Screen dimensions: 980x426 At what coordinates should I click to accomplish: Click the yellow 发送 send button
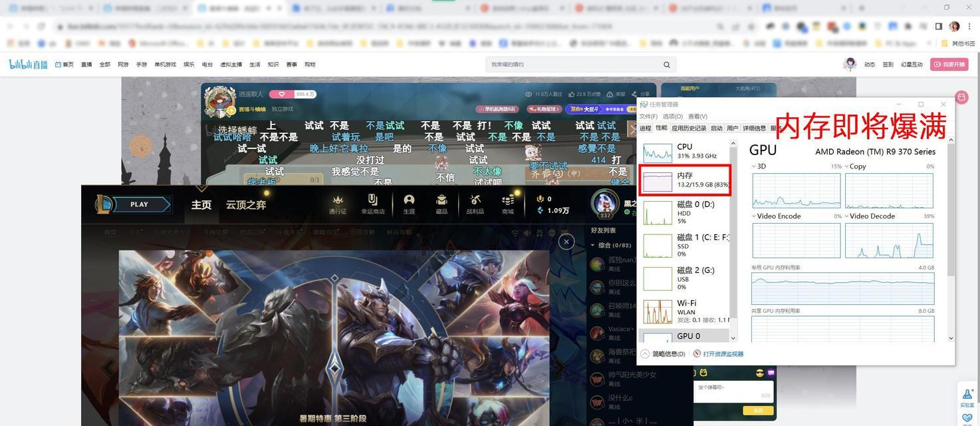pos(758,411)
